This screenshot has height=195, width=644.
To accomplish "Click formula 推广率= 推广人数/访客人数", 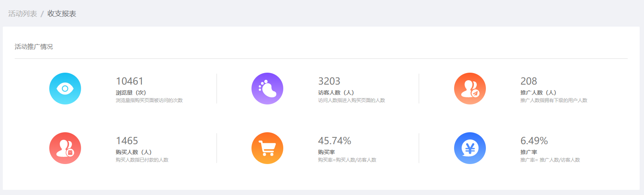I will 550,160.
